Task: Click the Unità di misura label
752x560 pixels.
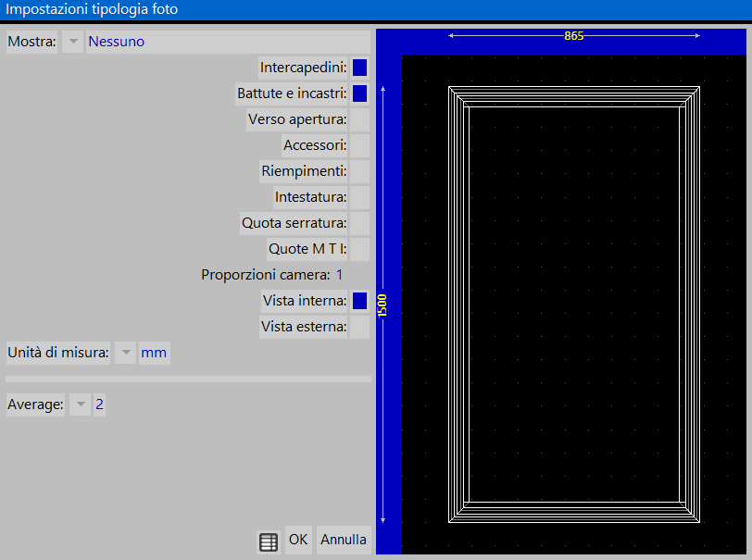Action: [58, 353]
